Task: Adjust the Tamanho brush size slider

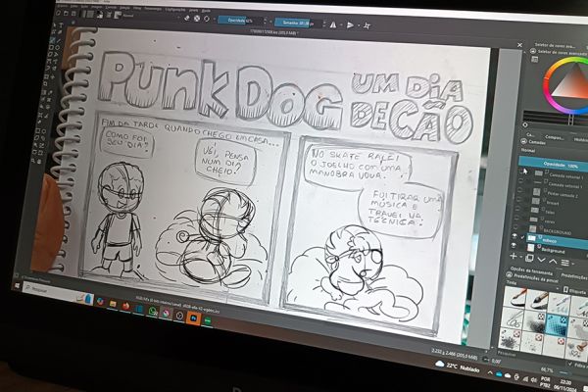Action: pos(298,24)
